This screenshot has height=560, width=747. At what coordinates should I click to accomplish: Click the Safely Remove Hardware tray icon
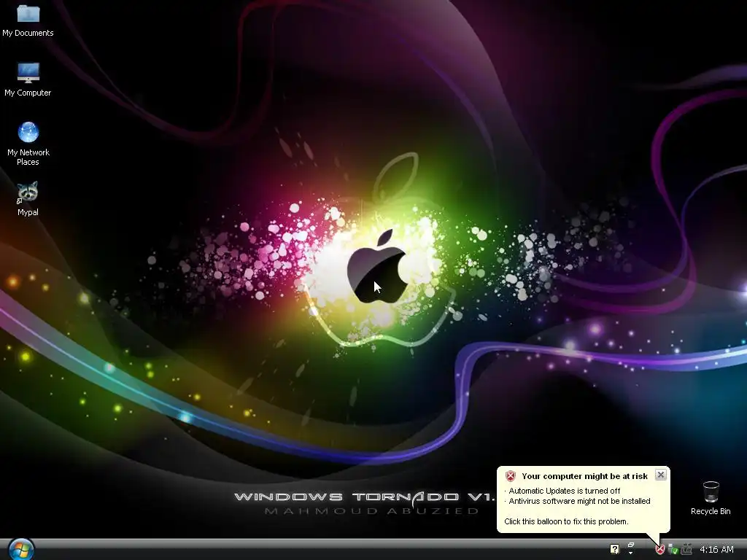click(x=673, y=550)
